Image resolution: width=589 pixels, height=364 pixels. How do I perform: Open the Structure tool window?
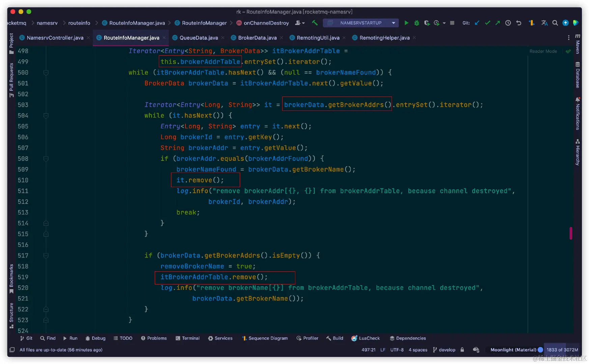[11, 315]
